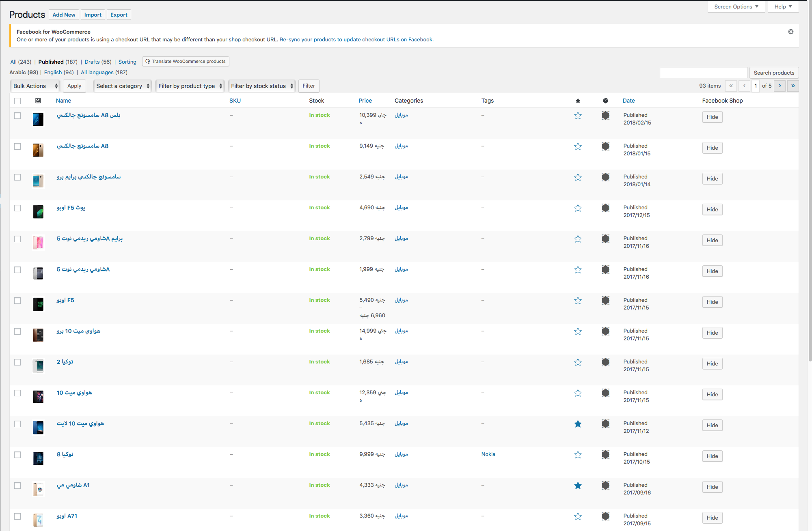Open thumbnail of price 2,799 product

[x=38, y=243]
